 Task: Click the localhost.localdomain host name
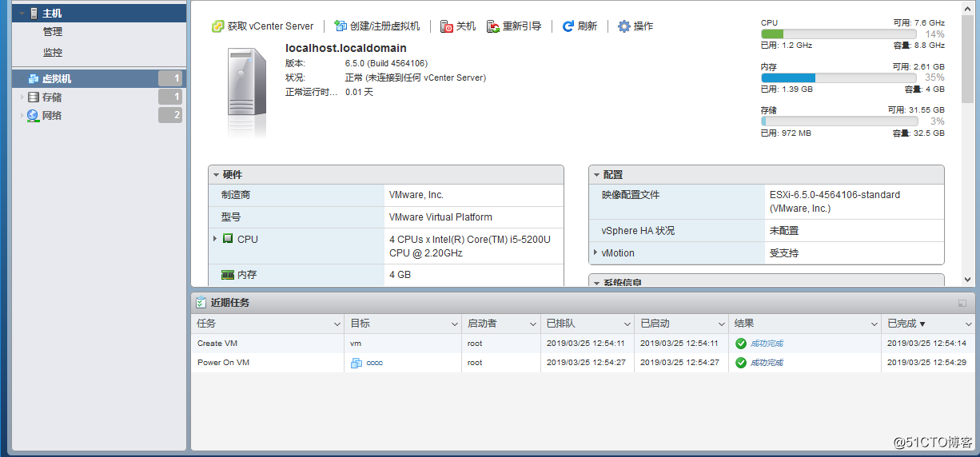pos(346,48)
